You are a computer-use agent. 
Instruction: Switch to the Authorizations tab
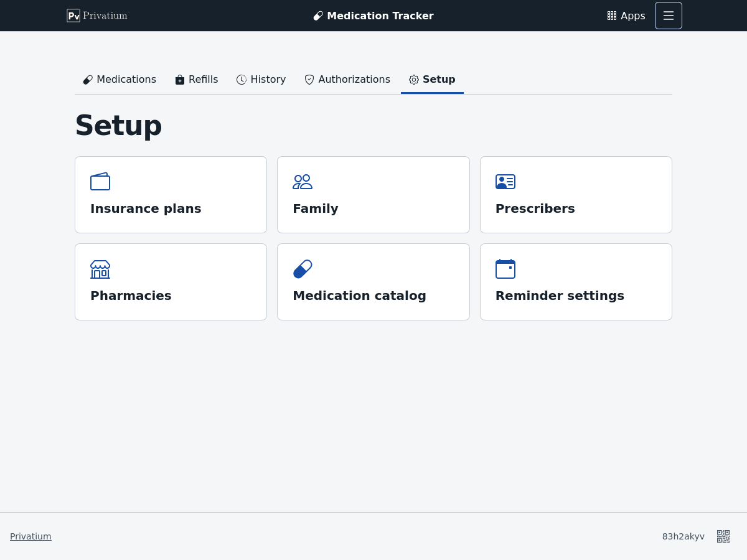[x=347, y=80]
